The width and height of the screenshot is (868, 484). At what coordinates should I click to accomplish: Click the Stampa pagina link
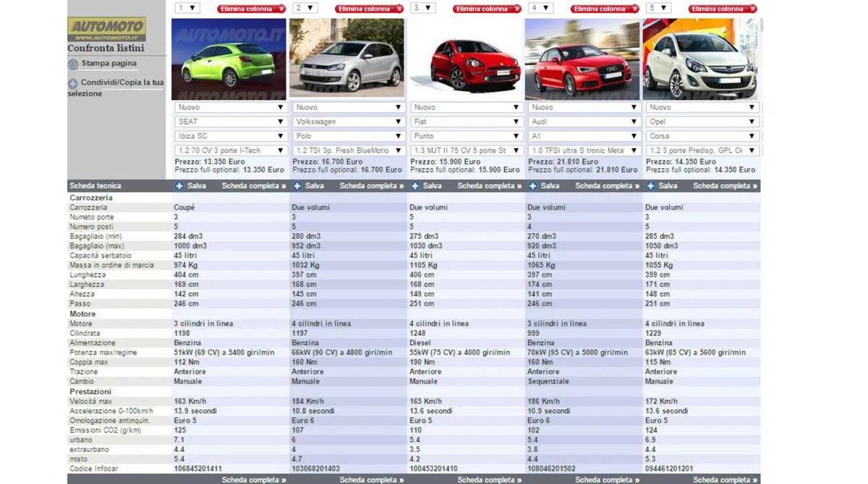point(109,64)
